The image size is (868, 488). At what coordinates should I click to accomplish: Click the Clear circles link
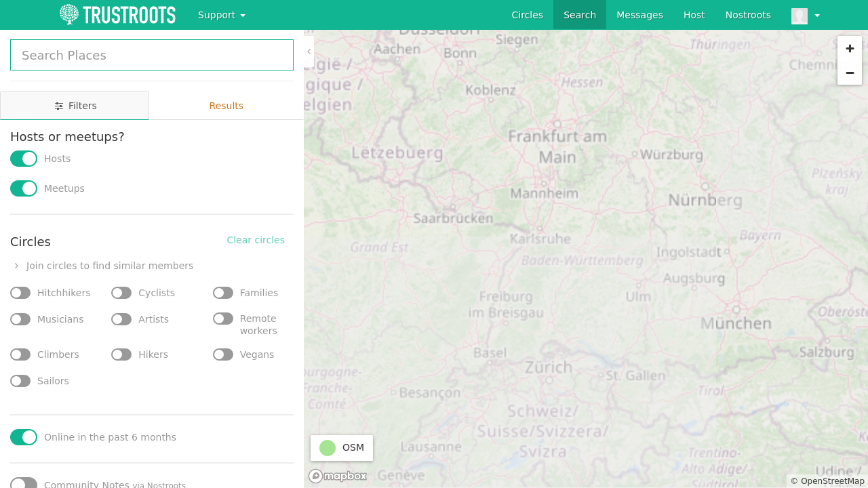pos(256,240)
